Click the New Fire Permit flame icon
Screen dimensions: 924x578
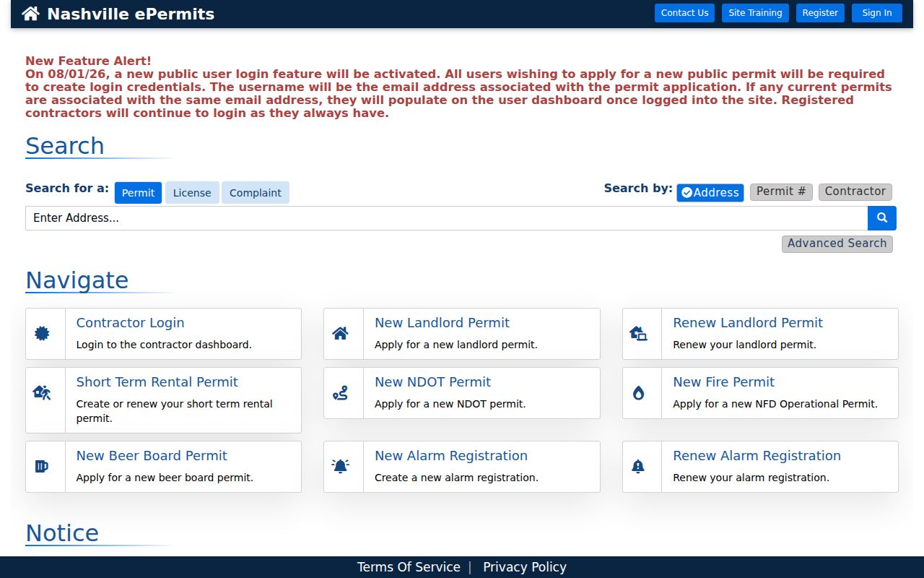pos(638,393)
